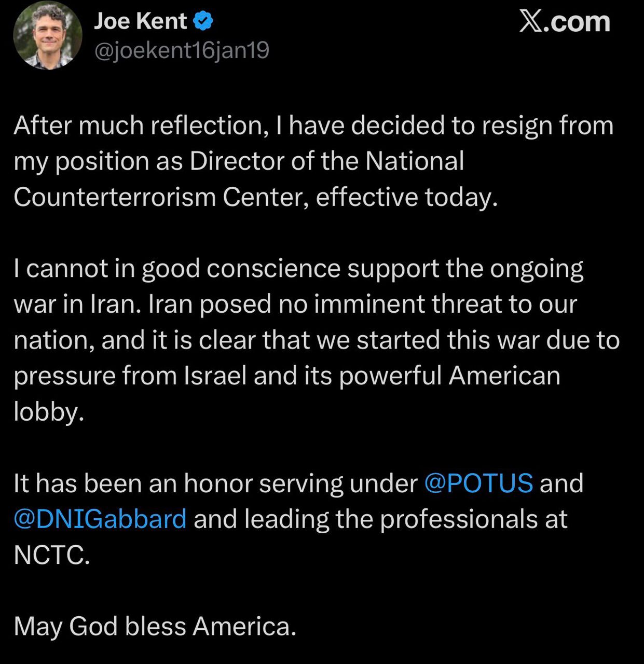Open the @DNIGabbard mention link

tap(100, 519)
